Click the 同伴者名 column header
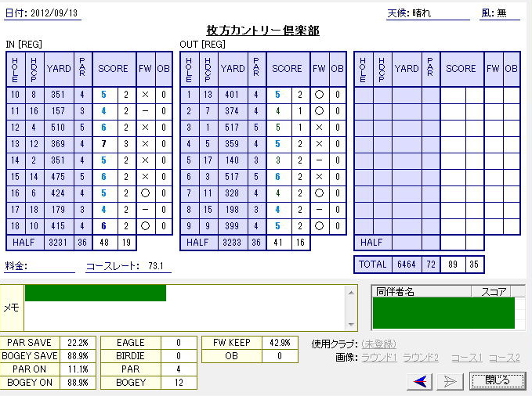The image size is (532, 396). (x=422, y=292)
